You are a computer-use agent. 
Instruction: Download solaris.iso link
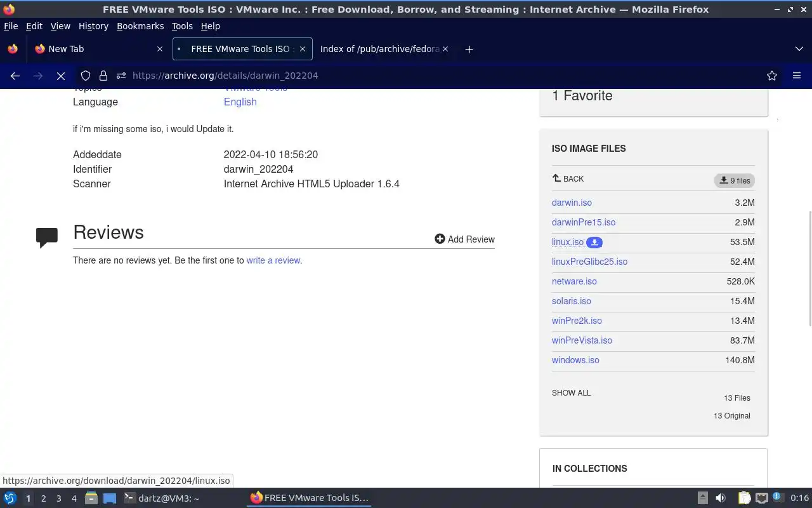pyautogui.click(x=572, y=301)
